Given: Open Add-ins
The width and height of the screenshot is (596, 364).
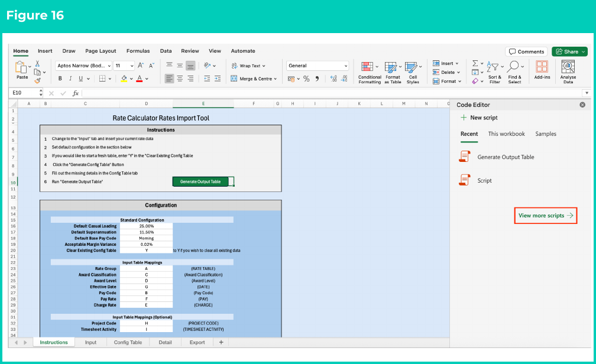Looking at the screenshot, I should [x=542, y=70].
